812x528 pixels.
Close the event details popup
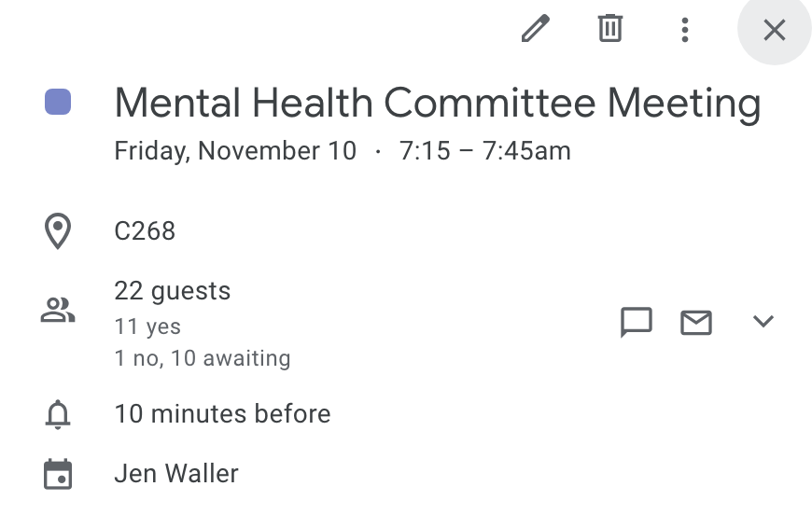pos(774,30)
